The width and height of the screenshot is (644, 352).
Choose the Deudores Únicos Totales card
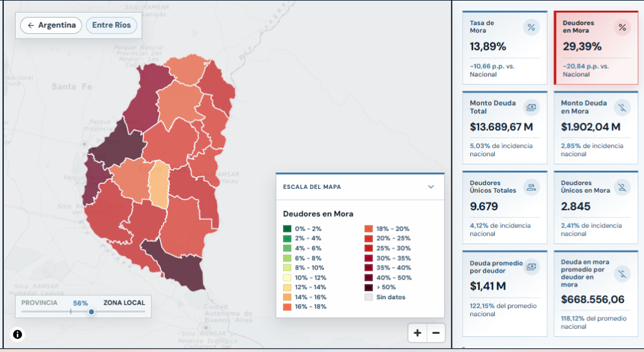click(x=505, y=208)
